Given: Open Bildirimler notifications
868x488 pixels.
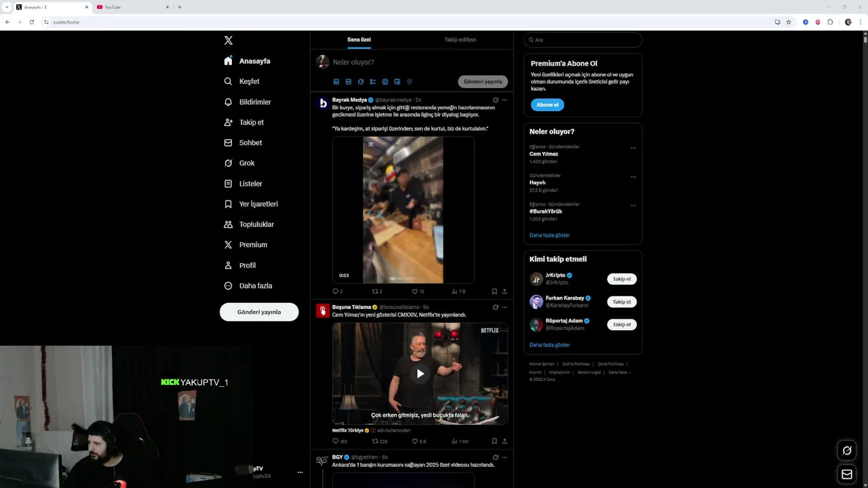Looking at the screenshot, I should [248, 102].
